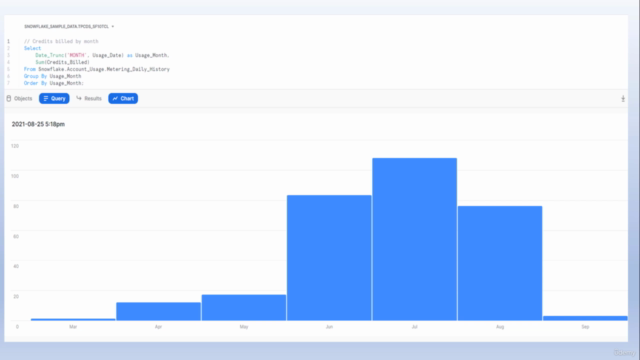
Task: Click the 'Select' keyword in query editor
Action: [x=32, y=48]
